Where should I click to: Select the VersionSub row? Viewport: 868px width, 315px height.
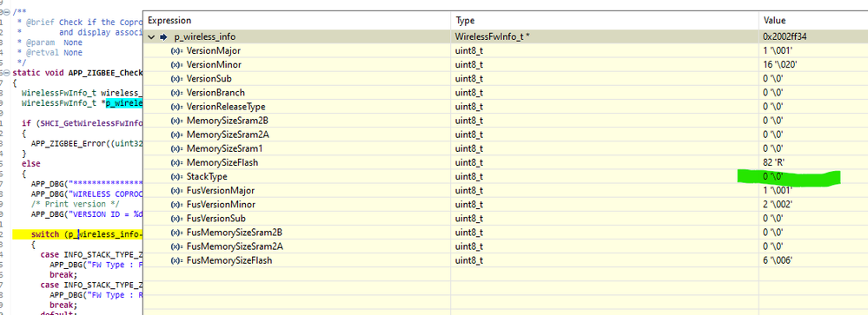506,78
